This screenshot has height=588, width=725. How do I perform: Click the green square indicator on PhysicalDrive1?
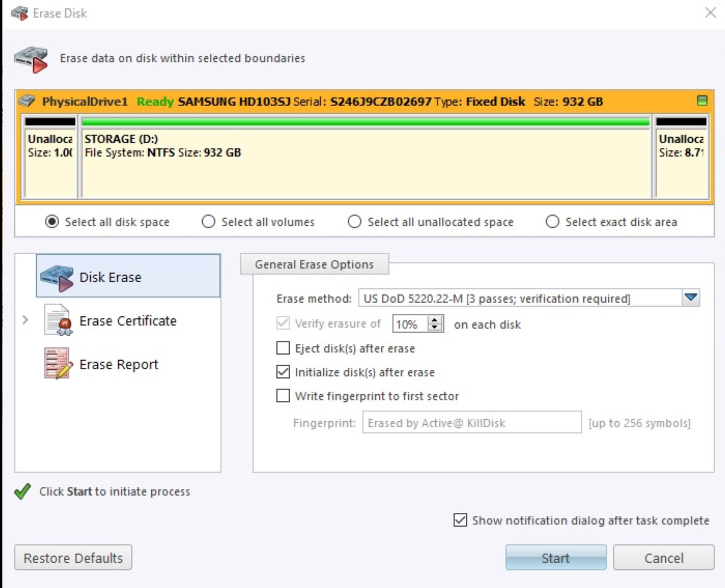pos(702,101)
